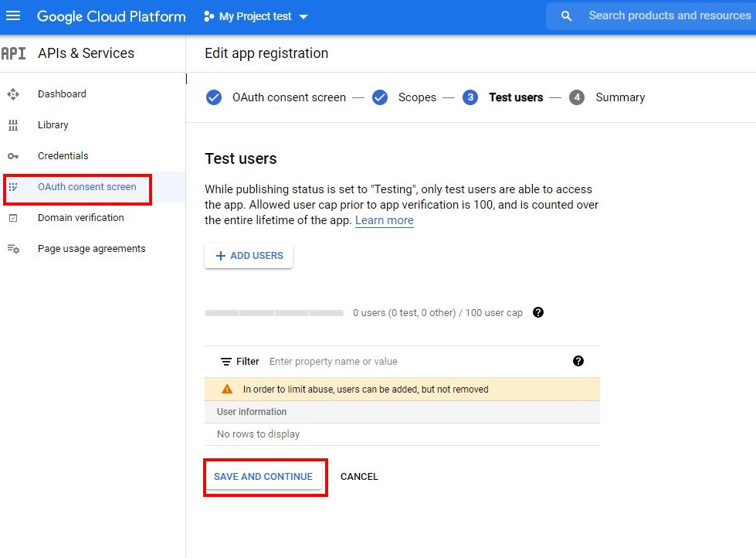756x558 pixels.
Task: Open the Learn more link
Action: (x=384, y=220)
